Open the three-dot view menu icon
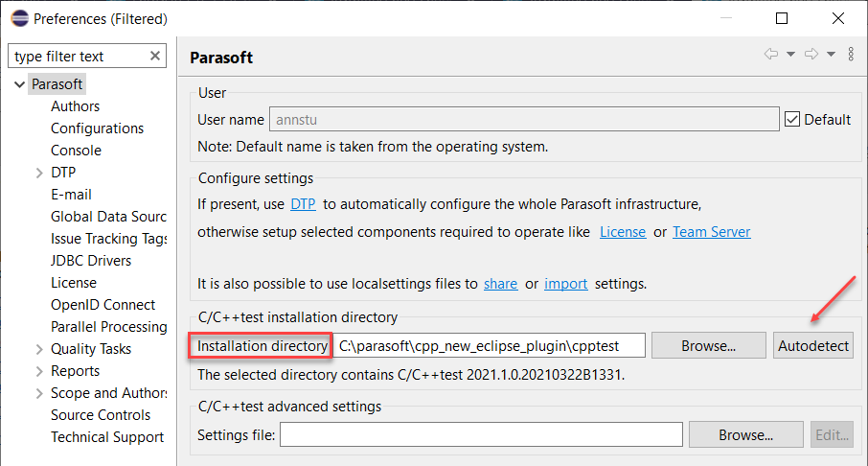This screenshot has width=868, height=466. 851,54
